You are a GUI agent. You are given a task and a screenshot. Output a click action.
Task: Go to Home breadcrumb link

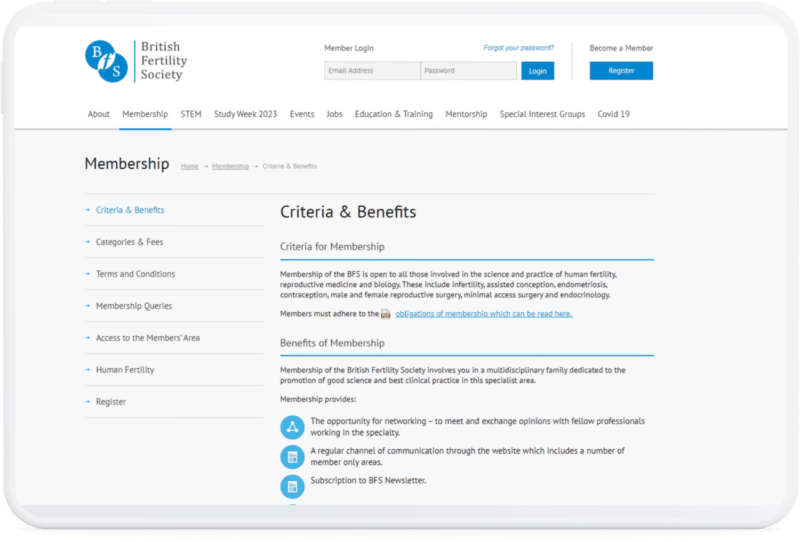(x=189, y=166)
